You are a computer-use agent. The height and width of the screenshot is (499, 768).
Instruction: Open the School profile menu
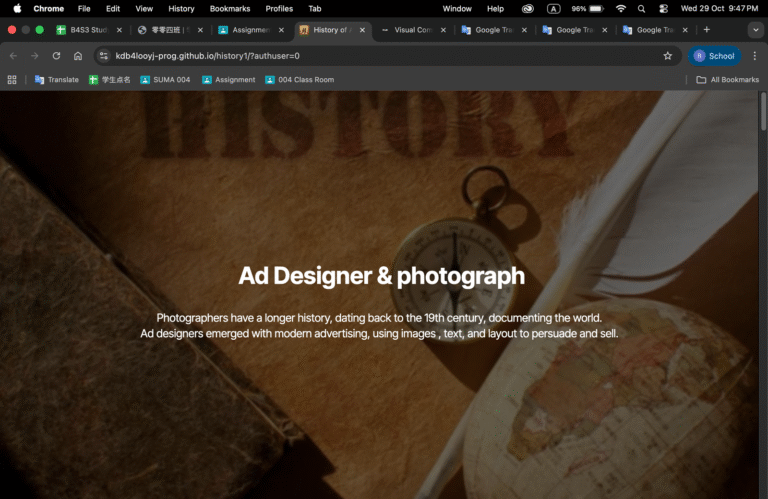tap(714, 56)
